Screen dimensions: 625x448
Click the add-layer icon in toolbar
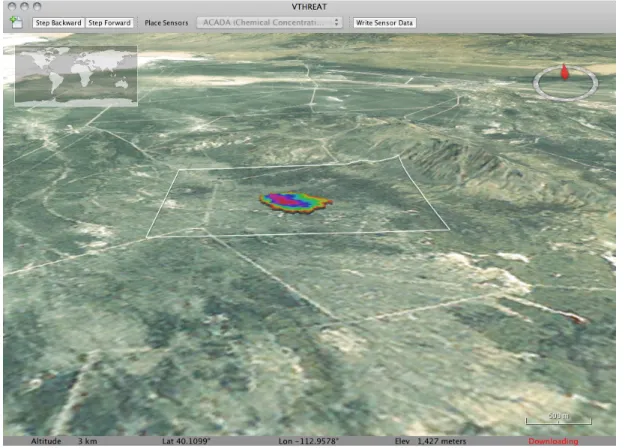point(16,22)
